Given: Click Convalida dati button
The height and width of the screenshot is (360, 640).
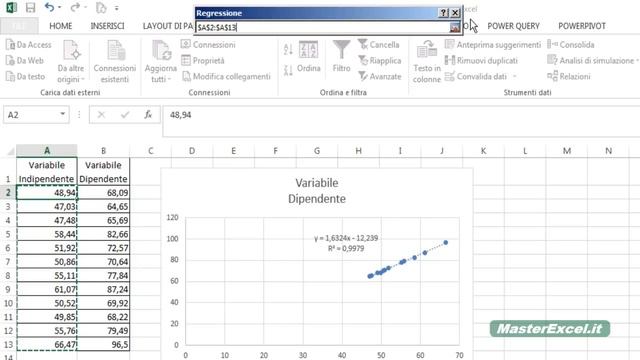Looking at the screenshot, I should pyautogui.click(x=476, y=76).
